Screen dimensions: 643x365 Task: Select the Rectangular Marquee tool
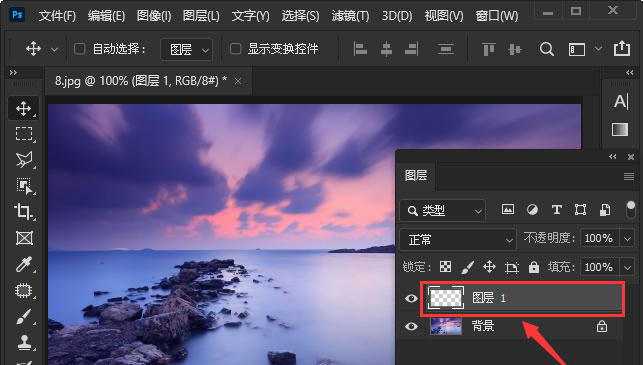[23, 134]
